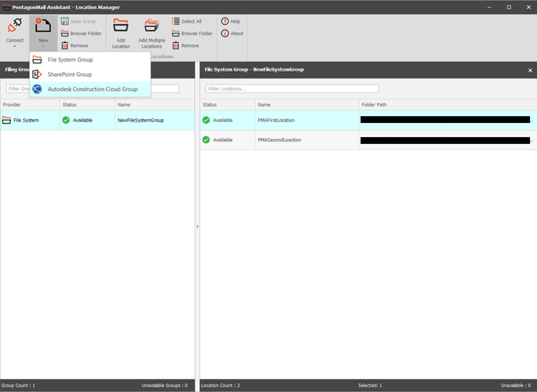Click the Help question mark icon
Image resolution: width=537 pixels, height=392 pixels.
(225, 21)
